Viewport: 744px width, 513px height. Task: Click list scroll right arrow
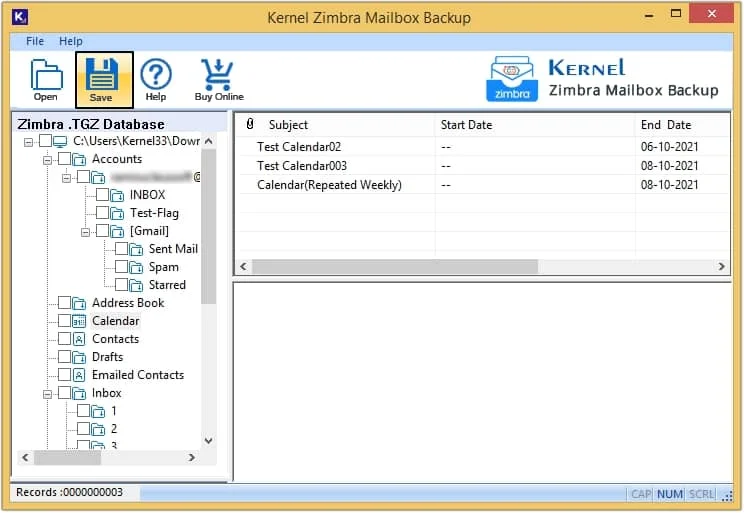[721, 267]
